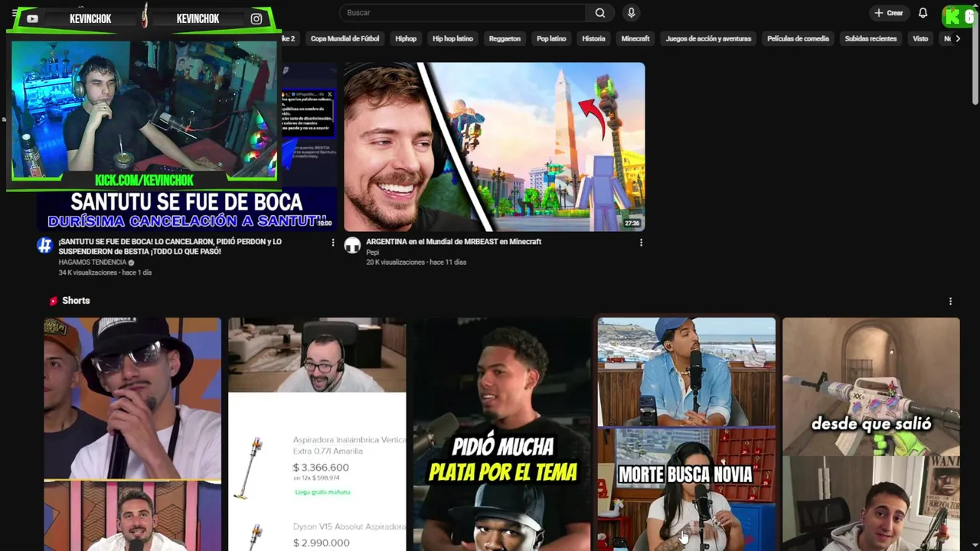The height and width of the screenshot is (551, 980).
Task: Click the Crear button
Action: pyautogui.click(x=889, y=13)
